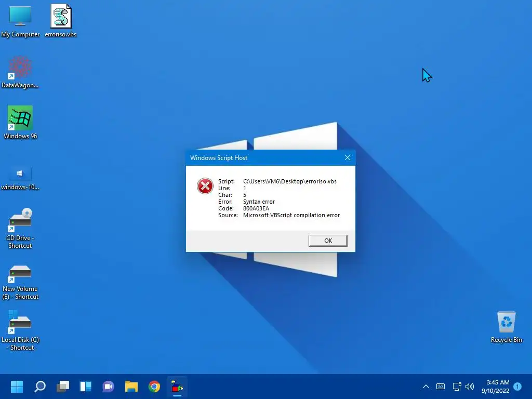The height and width of the screenshot is (399, 532).
Task: Select the DataWagon desktop shortcut
Action: click(20, 72)
